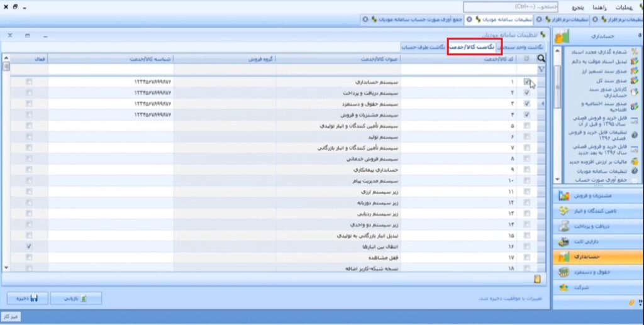Uncheck selection box for سیستم دریافت و پرداخت
The image size is (644, 325).
pyautogui.click(x=527, y=93)
